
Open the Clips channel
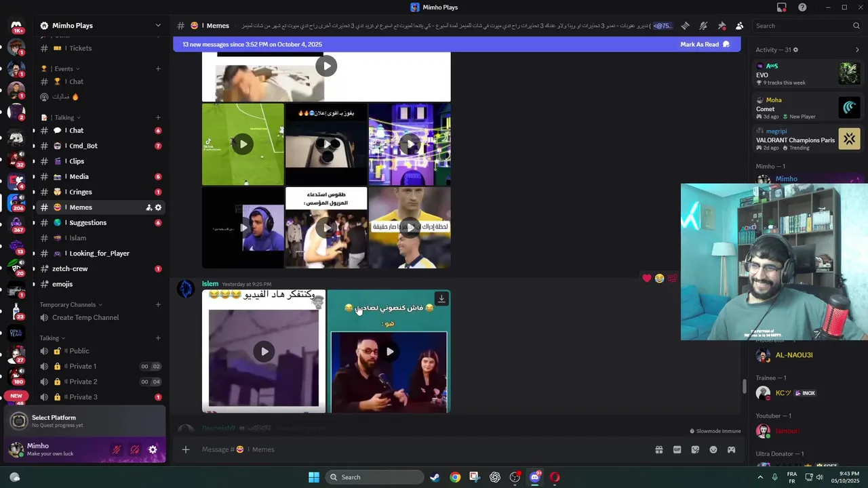tap(100, 161)
